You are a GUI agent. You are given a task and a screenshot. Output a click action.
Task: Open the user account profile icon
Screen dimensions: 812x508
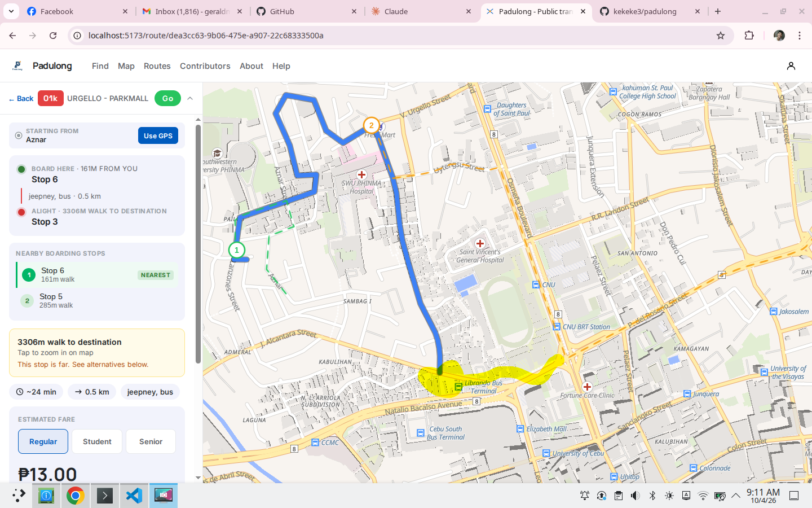point(791,66)
